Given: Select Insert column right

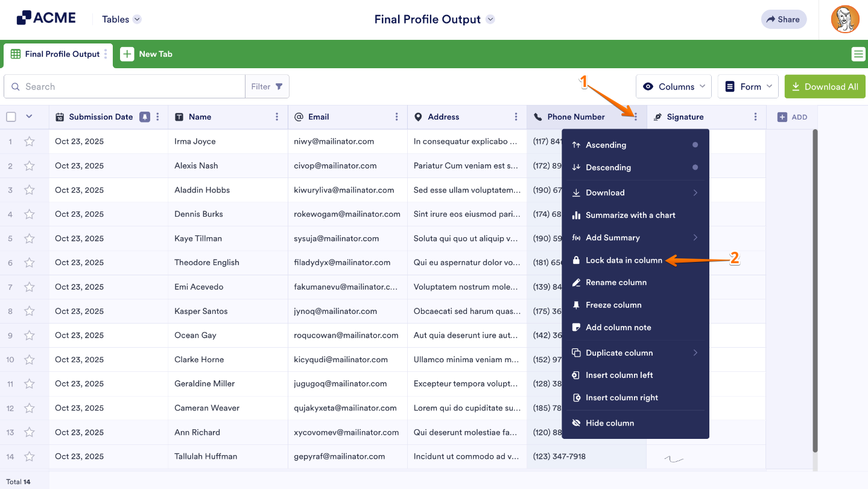Looking at the screenshot, I should [635, 397].
